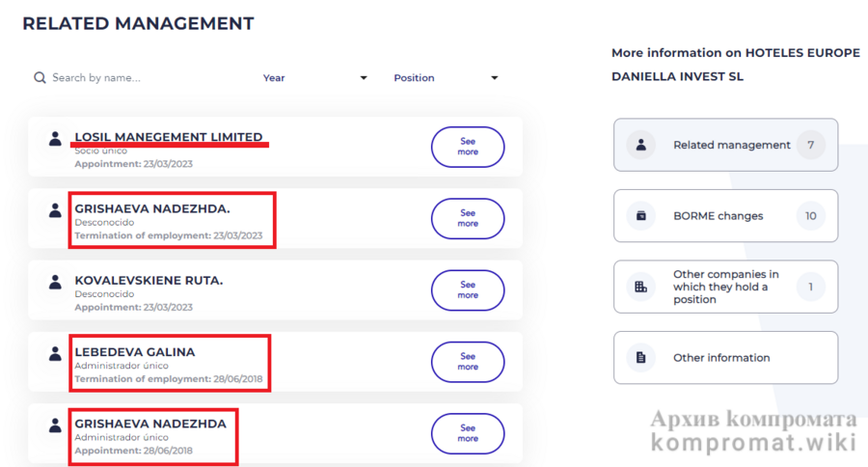Click person icon beside KOVALEVSKIENE RUTA
Image resolution: width=868 pixels, height=467 pixels.
(x=55, y=282)
